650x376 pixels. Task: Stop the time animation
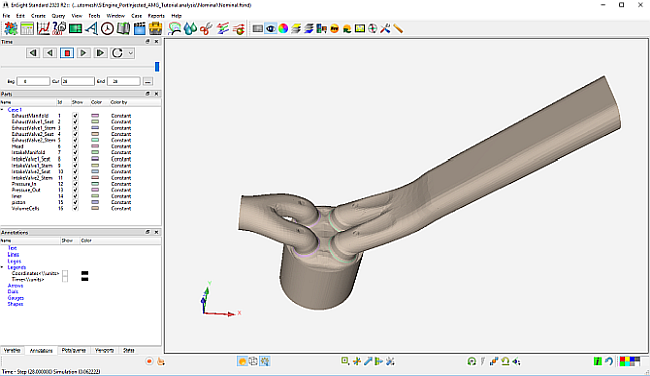(67, 53)
